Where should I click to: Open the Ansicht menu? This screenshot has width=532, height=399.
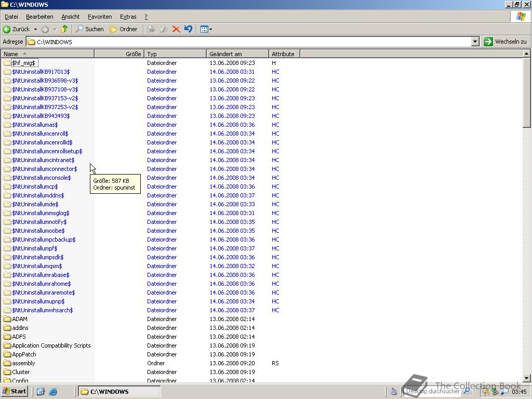tap(70, 17)
